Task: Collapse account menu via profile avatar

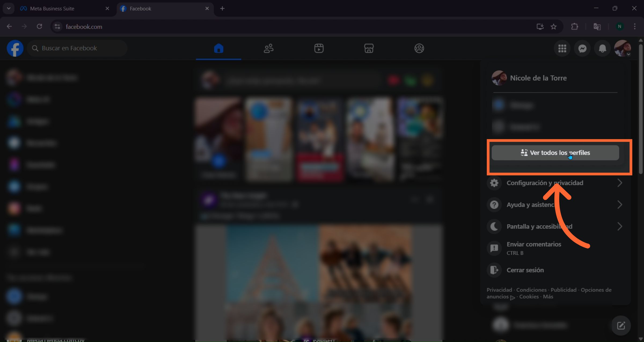Action: [x=622, y=49]
